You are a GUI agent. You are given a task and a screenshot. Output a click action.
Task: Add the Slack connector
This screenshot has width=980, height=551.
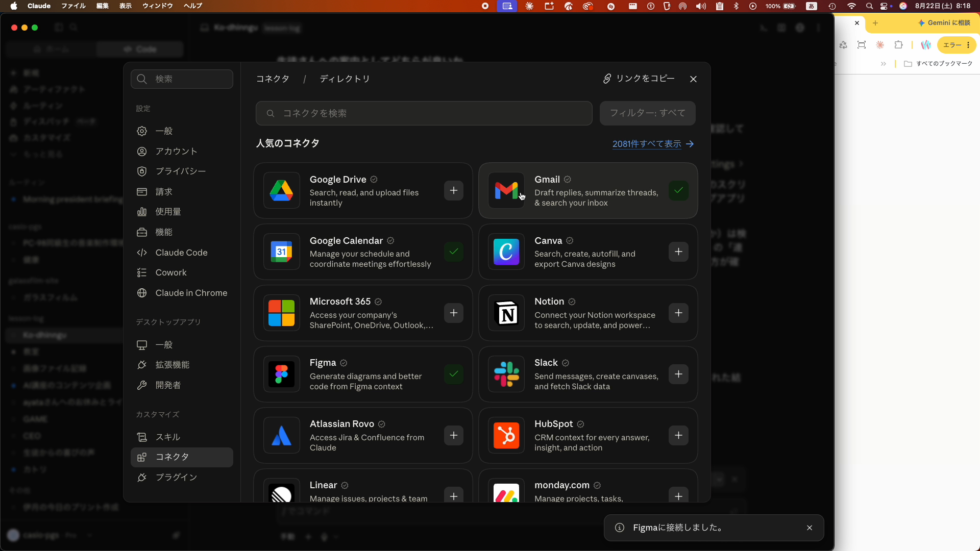coord(678,374)
